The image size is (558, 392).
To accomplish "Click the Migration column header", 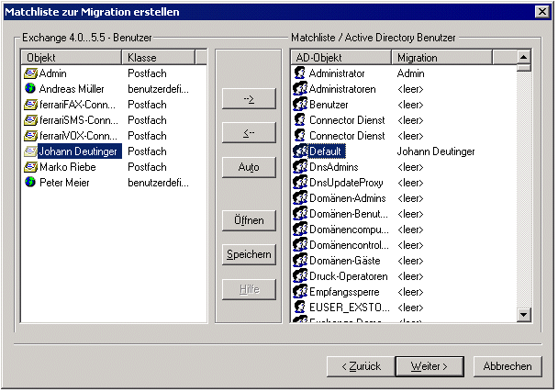I will coord(441,58).
